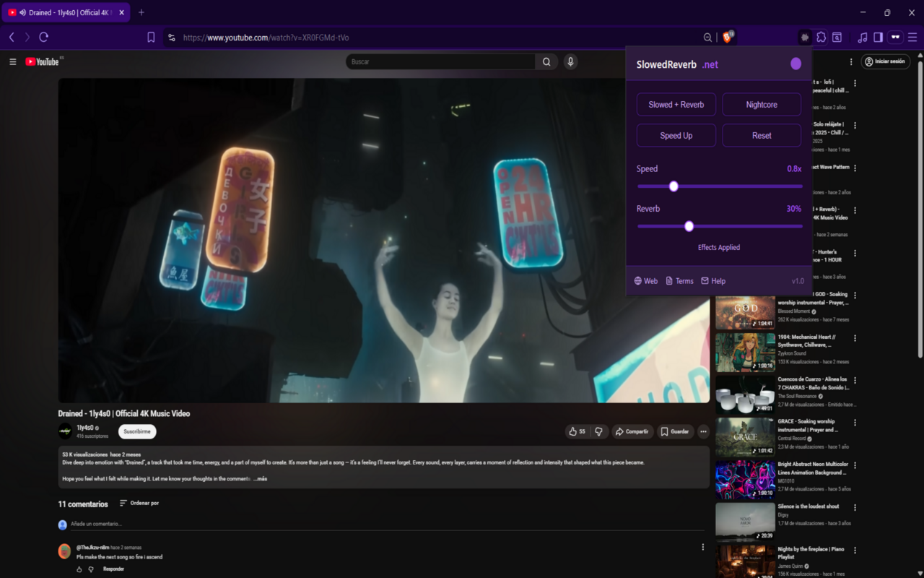
Task: Open the Bright Abstract Neon Multicolor thumbnail
Action: pyautogui.click(x=745, y=480)
